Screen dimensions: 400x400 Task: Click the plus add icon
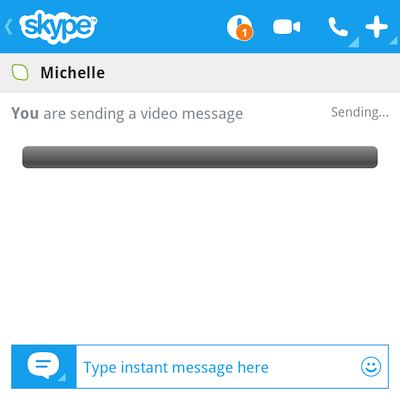coord(377,27)
